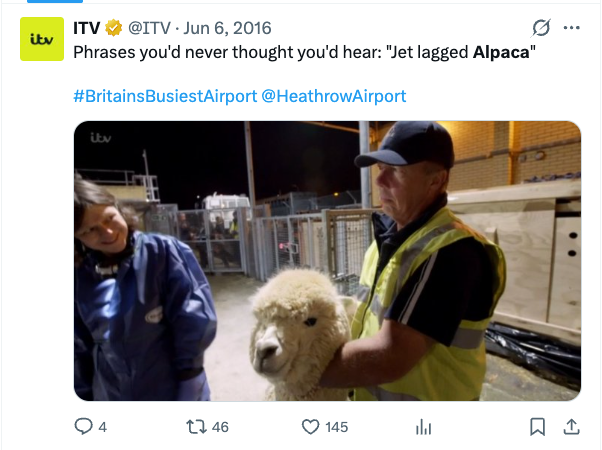Image resolution: width=602 pixels, height=450 pixels.
Task: Click the like count 145
Action: tap(337, 427)
